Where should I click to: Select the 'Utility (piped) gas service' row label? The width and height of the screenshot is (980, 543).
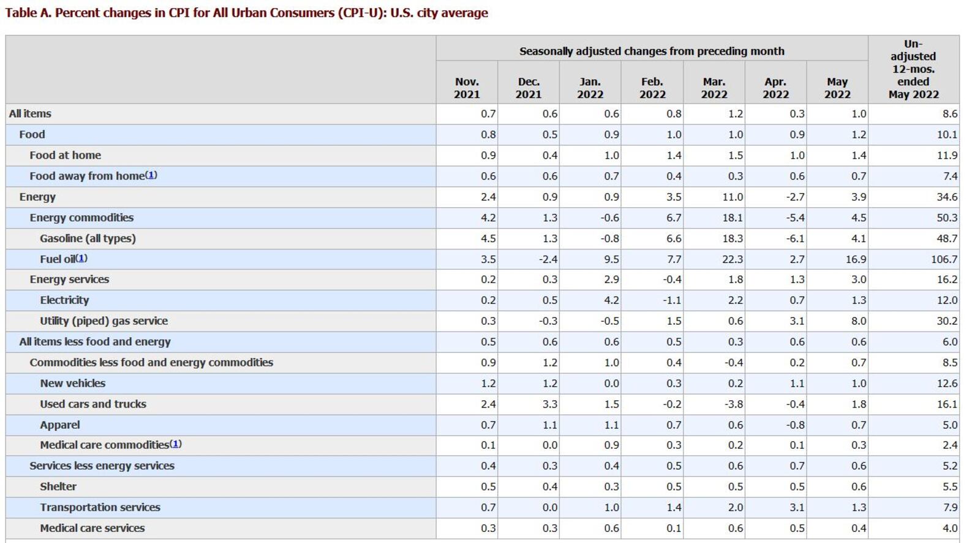click(x=104, y=321)
